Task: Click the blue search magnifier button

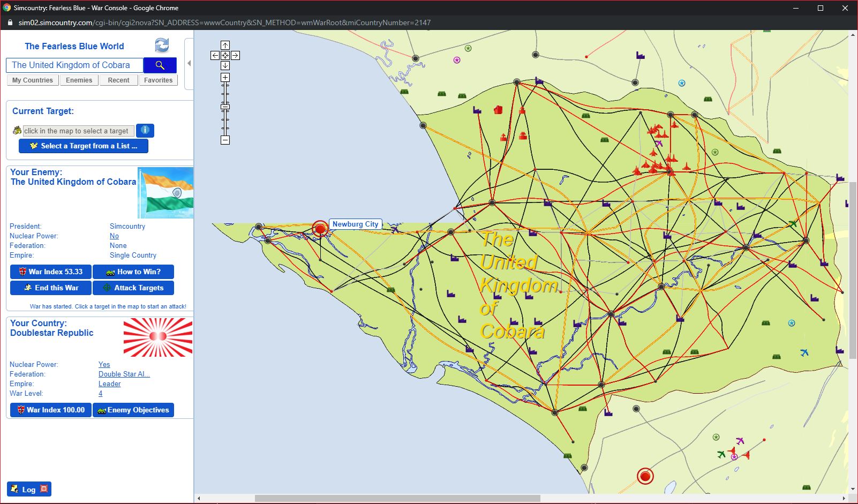Action: click(x=160, y=65)
